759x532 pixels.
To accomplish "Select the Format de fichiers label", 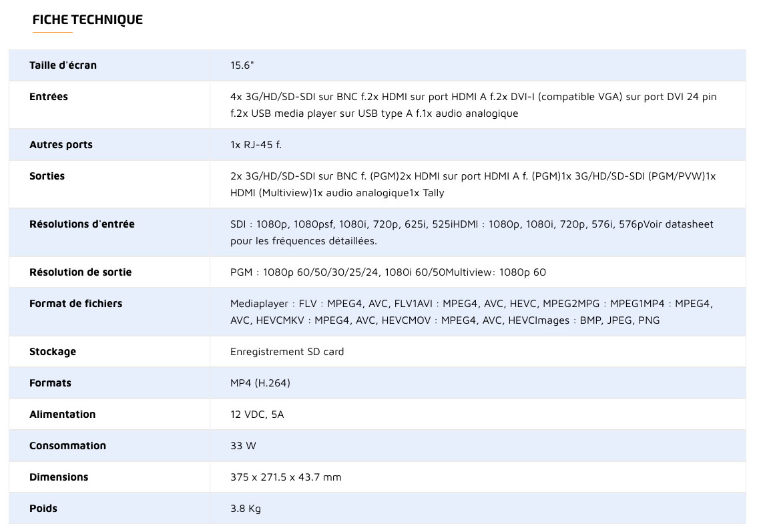I will (x=75, y=304).
